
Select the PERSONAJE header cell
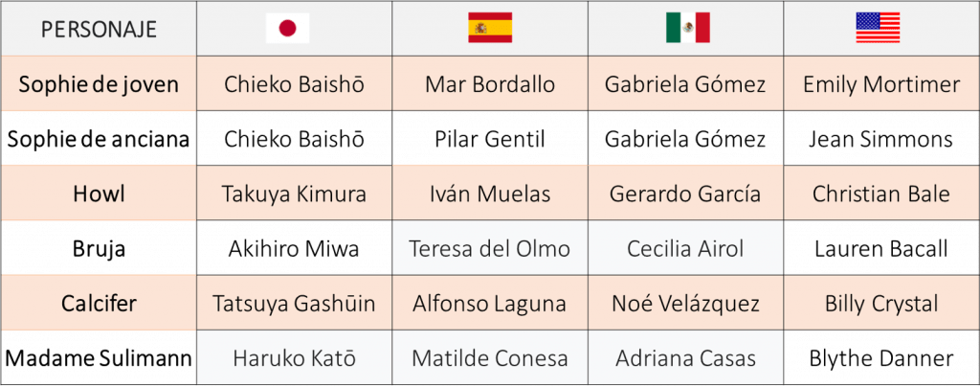(99, 29)
